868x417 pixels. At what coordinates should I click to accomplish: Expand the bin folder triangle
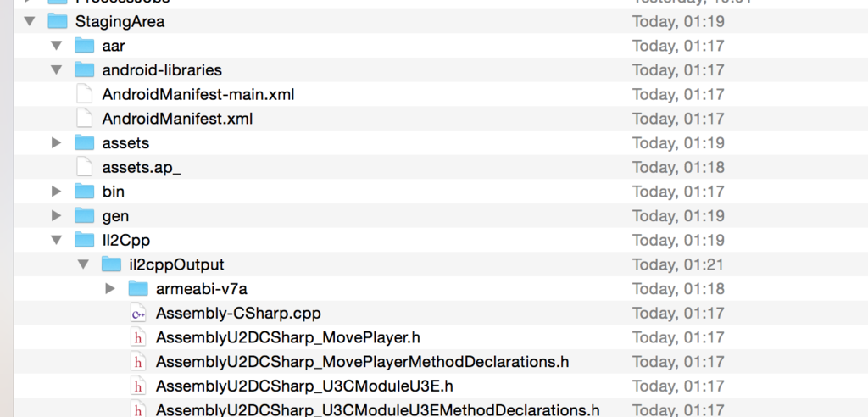[x=57, y=192]
